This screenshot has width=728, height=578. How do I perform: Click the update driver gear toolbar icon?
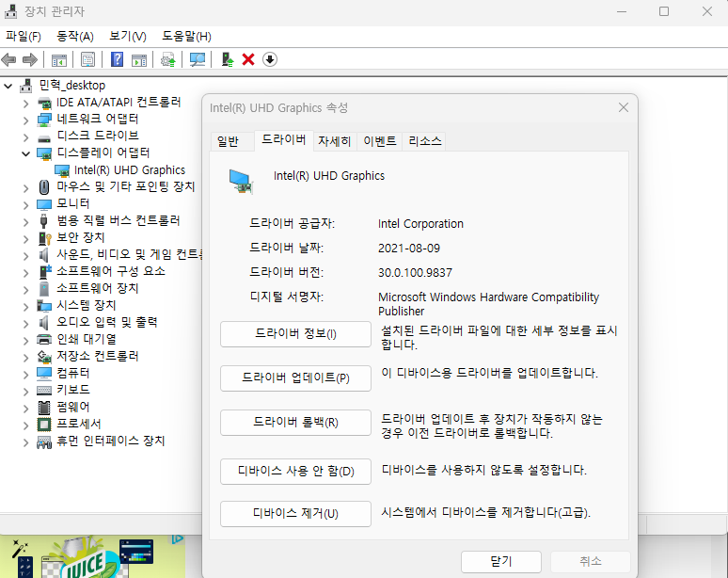[168, 59]
